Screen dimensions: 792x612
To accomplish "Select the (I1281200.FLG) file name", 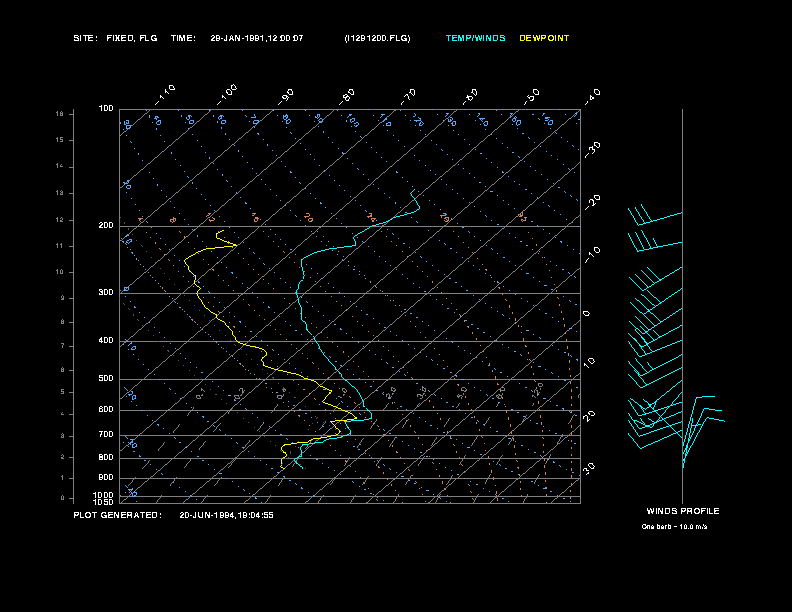I will [x=377, y=38].
